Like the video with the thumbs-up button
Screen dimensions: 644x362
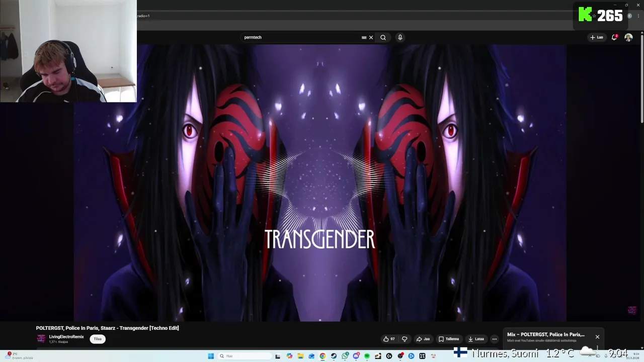click(389, 339)
